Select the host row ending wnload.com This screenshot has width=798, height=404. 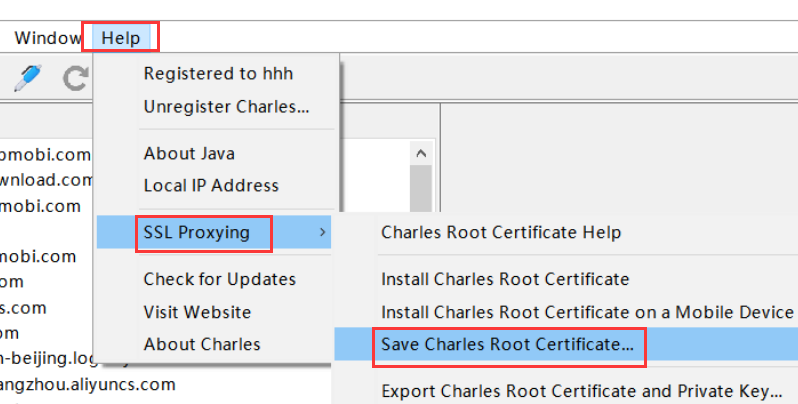(46, 180)
